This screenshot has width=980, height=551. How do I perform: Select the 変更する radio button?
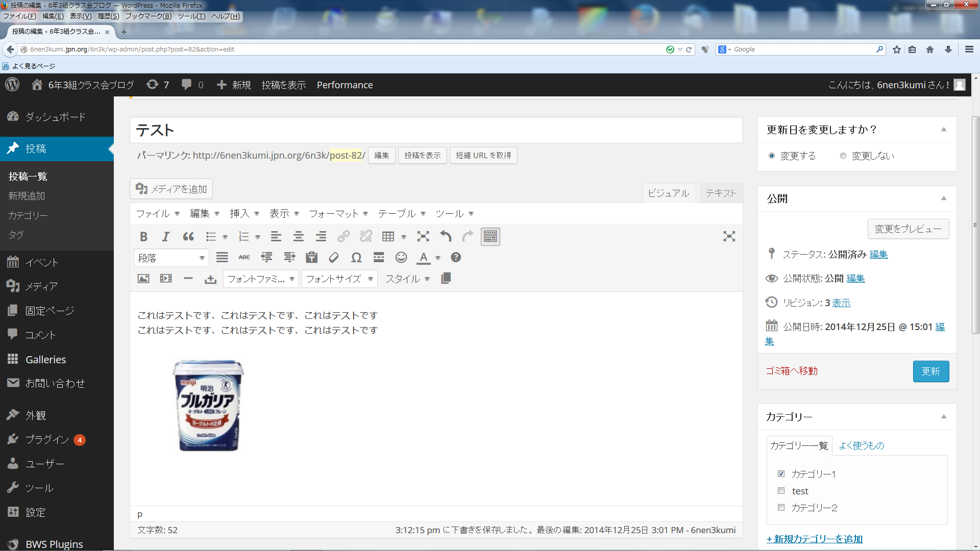[772, 156]
